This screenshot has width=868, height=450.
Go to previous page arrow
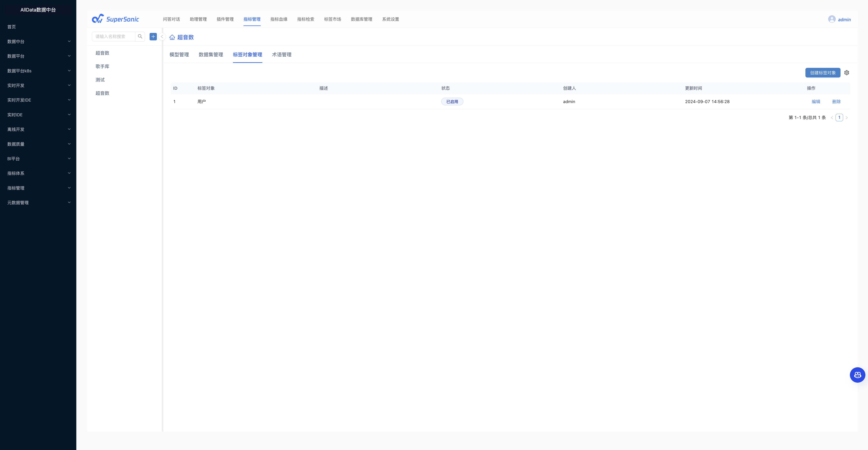tap(832, 118)
